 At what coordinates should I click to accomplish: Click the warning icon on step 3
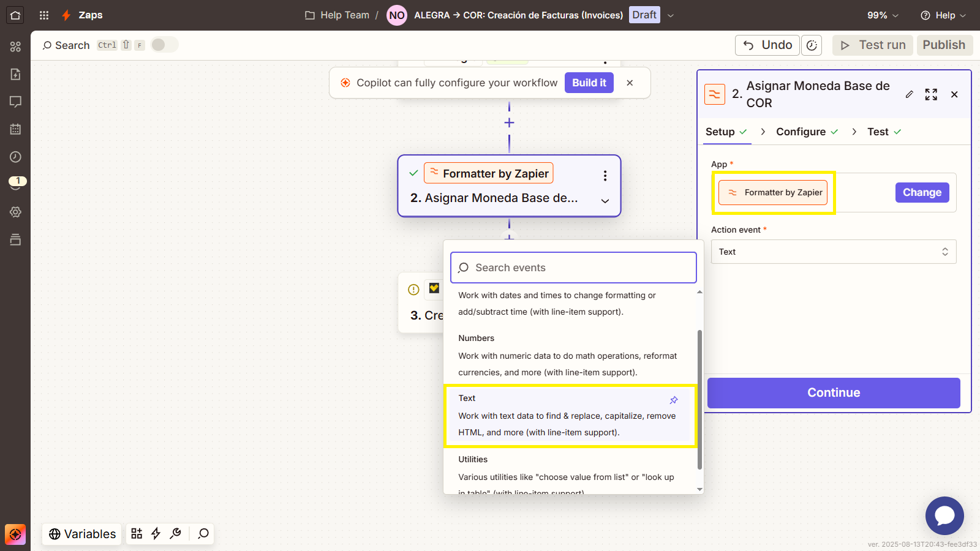[413, 290]
